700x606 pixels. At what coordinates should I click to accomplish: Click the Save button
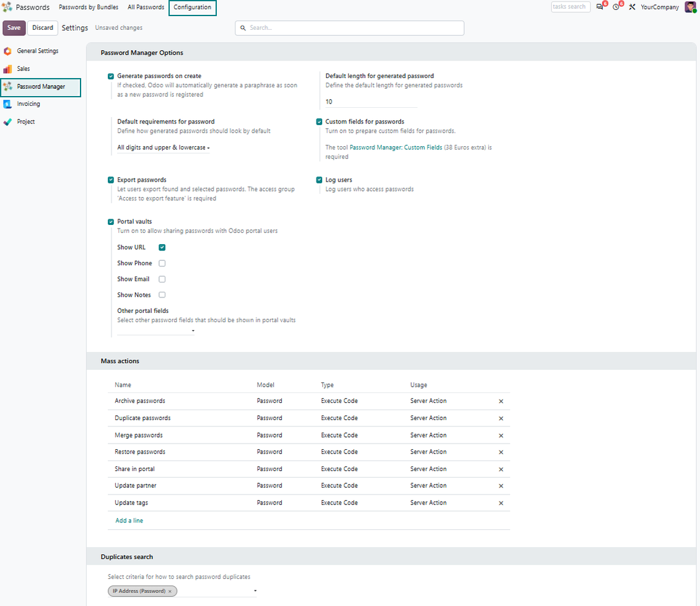point(14,28)
